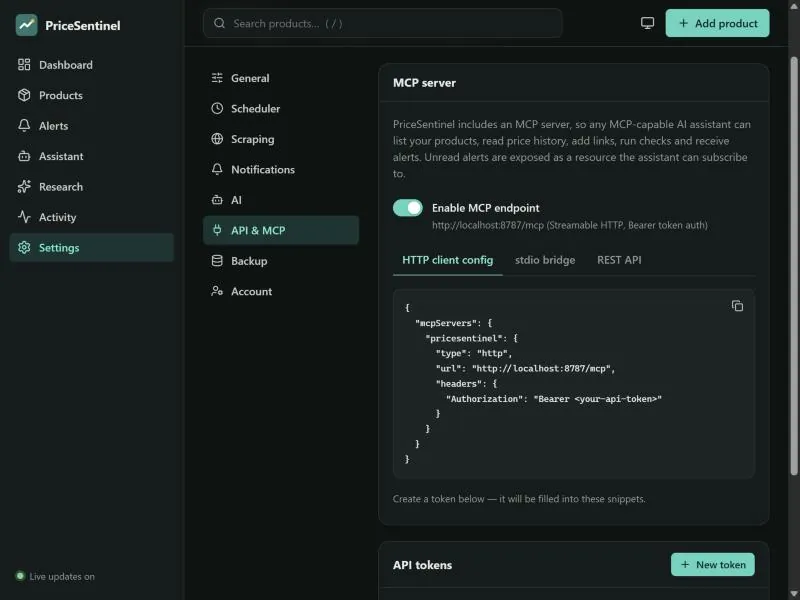Copy the HTTP client config snippet
The image size is (800, 600).
click(737, 306)
